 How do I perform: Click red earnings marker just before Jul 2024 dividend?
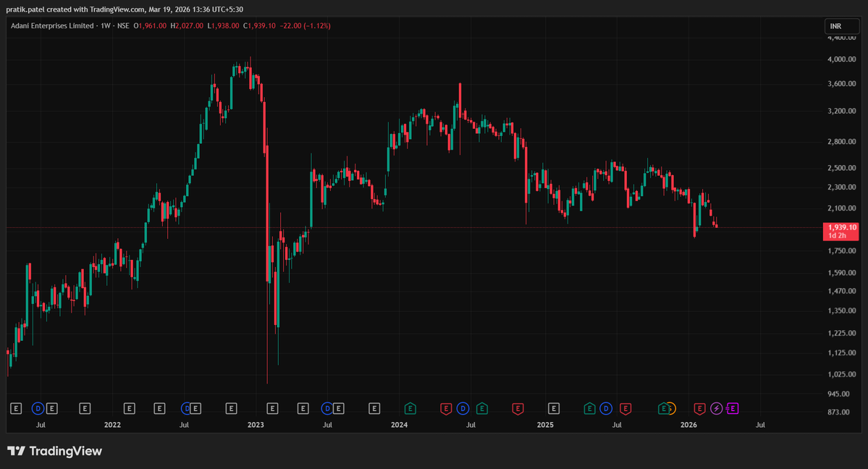pyautogui.click(x=446, y=409)
